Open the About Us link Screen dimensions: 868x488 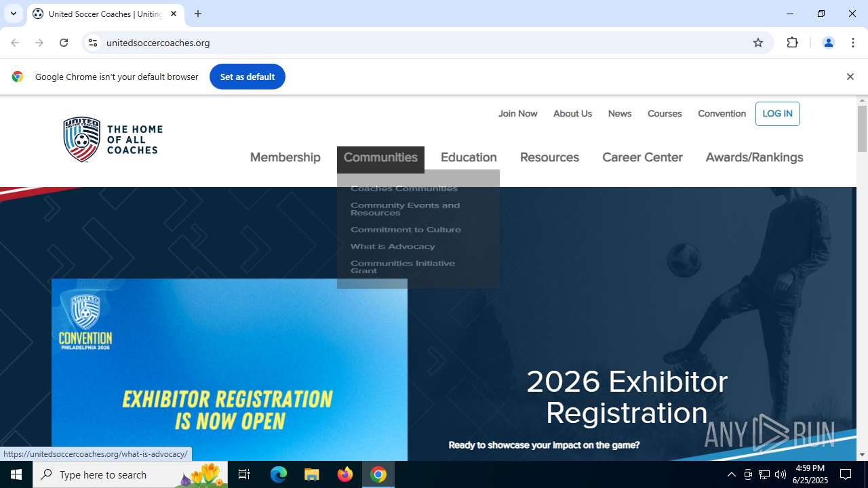(x=572, y=114)
